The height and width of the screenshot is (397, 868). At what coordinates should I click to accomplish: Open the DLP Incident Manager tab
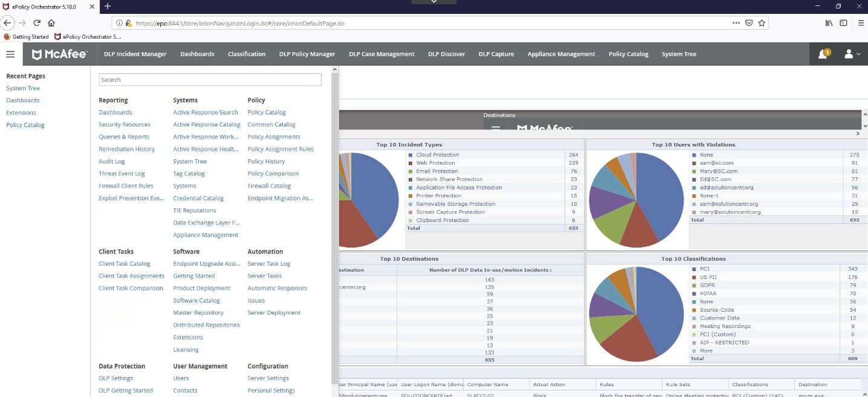(x=135, y=54)
